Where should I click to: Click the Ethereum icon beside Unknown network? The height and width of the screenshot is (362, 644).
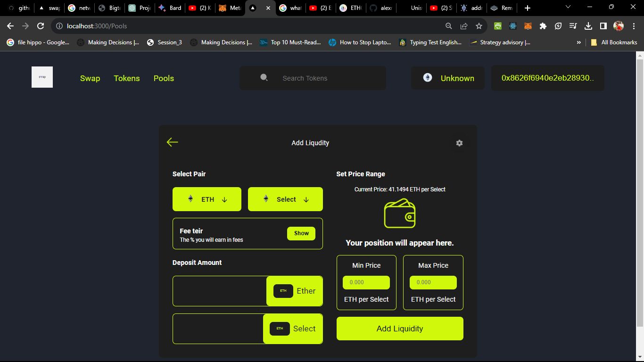pos(428,78)
